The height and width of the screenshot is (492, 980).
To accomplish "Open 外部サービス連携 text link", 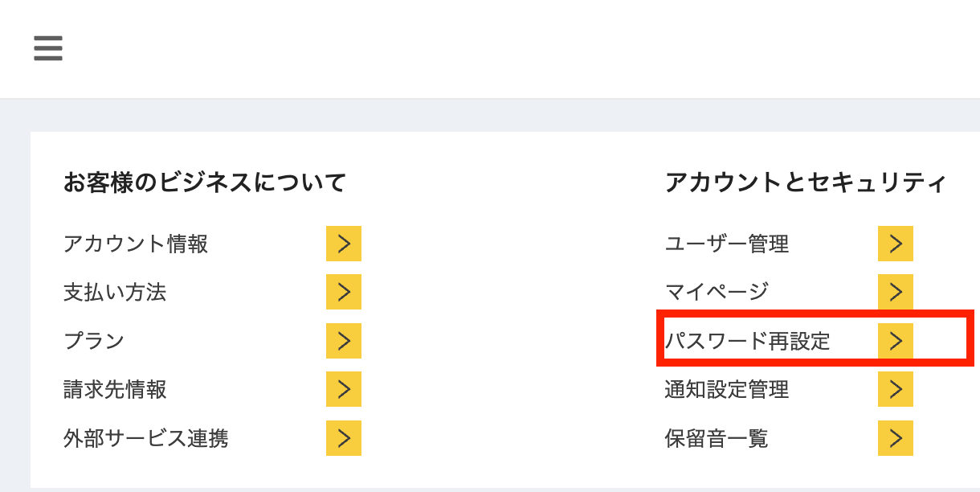I will (x=145, y=438).
